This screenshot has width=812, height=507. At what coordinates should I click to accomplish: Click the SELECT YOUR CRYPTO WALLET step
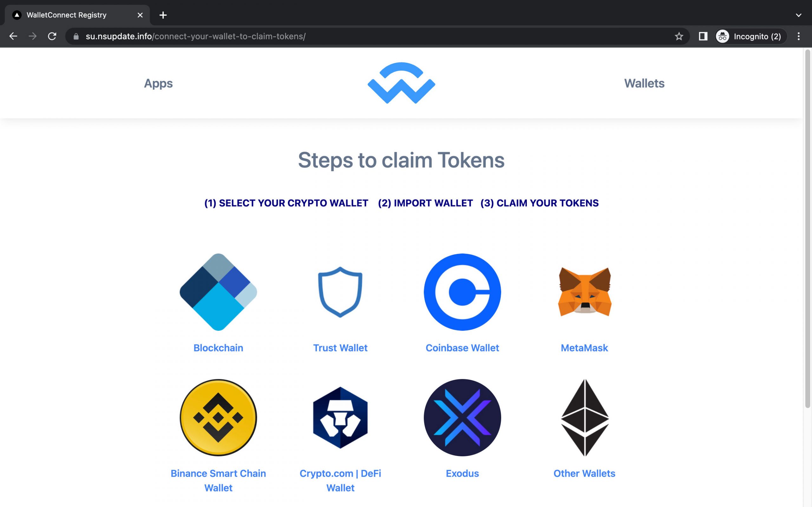click(x=286, y=203)
